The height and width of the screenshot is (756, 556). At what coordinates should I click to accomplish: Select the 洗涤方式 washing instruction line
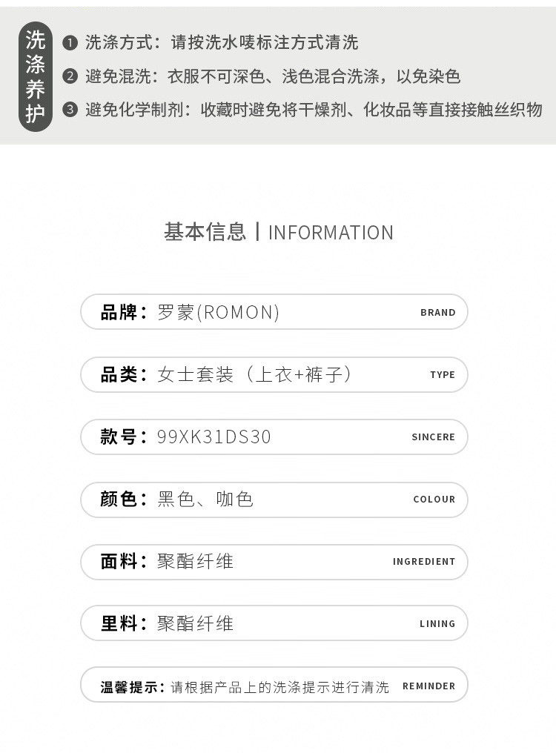pos(222,43)
